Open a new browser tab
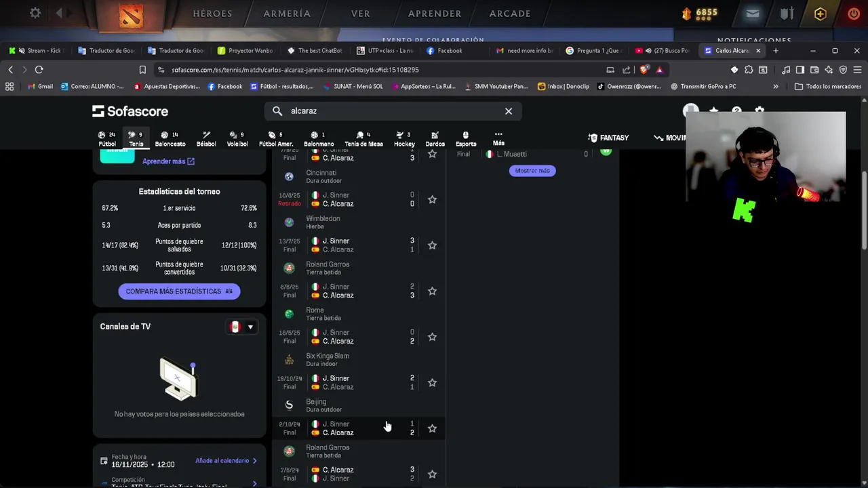Screen dimensions: 868x488 tap(776, 50)
